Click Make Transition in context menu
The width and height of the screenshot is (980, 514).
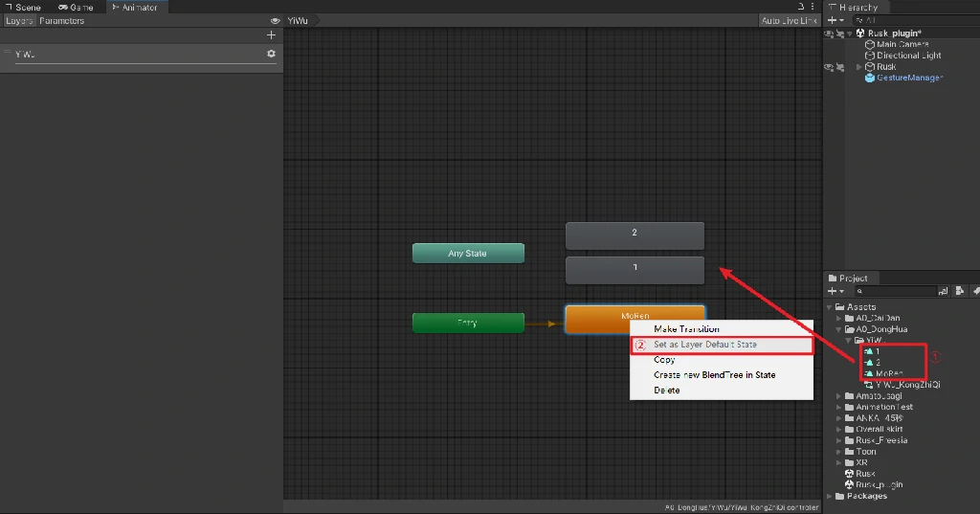tap(686, 329)
